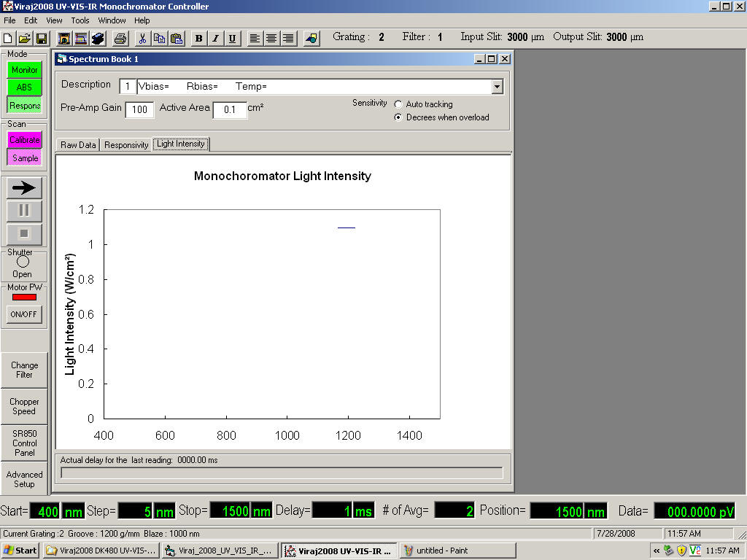
Task: Click the shapes drawing toolbar icon
Action: [311, 38]
